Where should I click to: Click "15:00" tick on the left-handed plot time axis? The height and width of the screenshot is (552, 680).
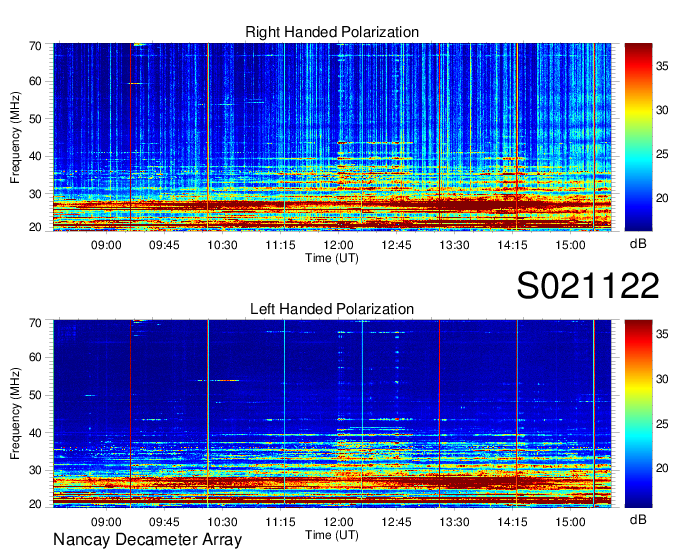point(570,522)
